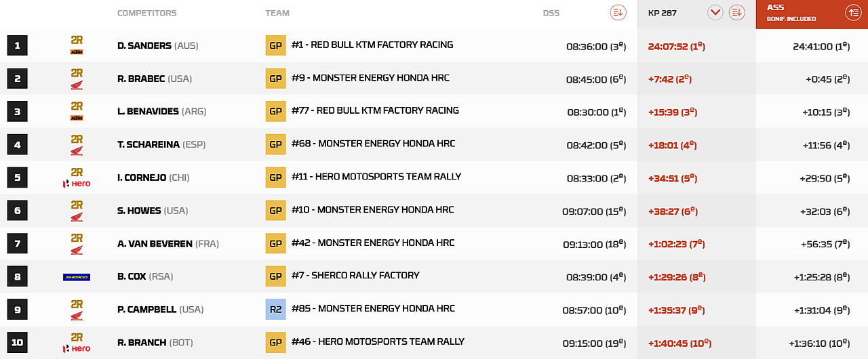Select team #1 - Red Bull KTM Factory Racing
868x359 pixels.
[372, 45]
